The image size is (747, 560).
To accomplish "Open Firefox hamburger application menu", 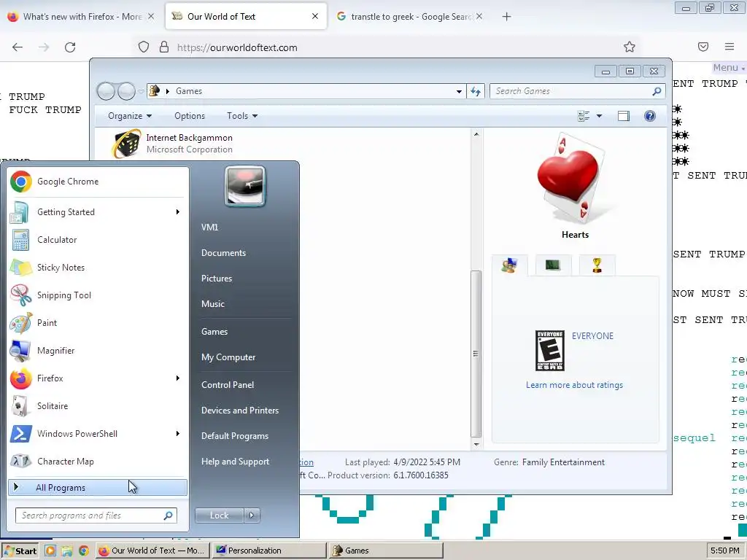I will point(729,47).
